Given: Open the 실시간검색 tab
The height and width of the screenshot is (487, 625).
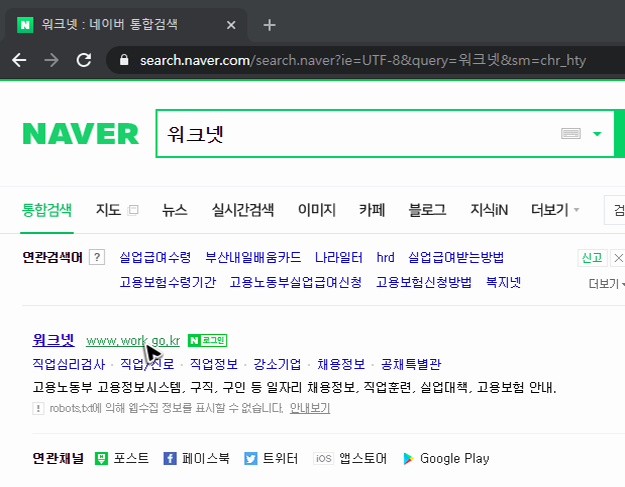Looking at the screenshot, I should coord(243,210).
